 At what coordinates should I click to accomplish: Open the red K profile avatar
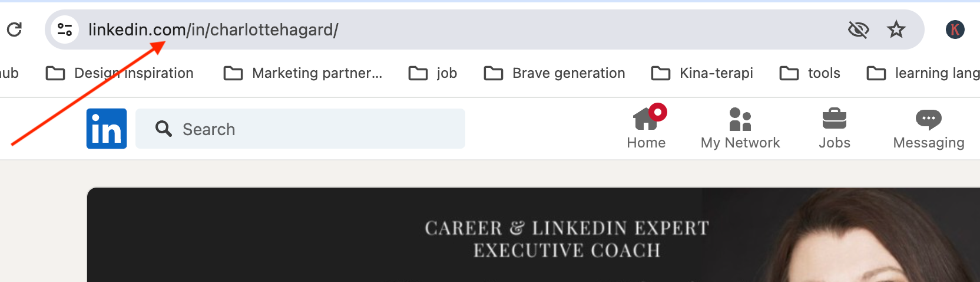point(955,29)
